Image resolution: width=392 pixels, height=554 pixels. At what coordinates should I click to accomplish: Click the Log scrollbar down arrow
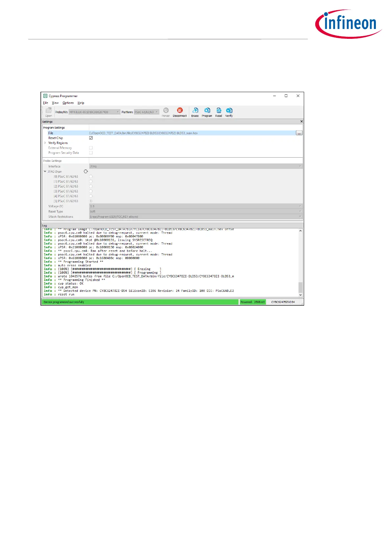(x=301, y=295)
